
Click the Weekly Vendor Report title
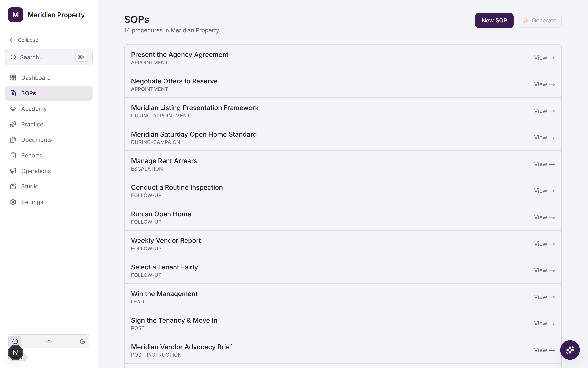(x=166, y=240)
